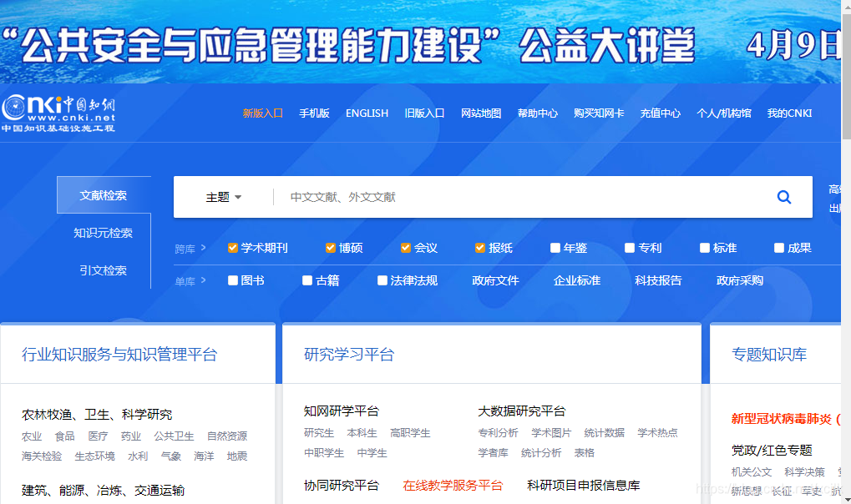The width and height of the screenshot is (851, 504).
Task: Open the CNKI logo homepage
Action: pyautogui.click(x=58, y=113)
